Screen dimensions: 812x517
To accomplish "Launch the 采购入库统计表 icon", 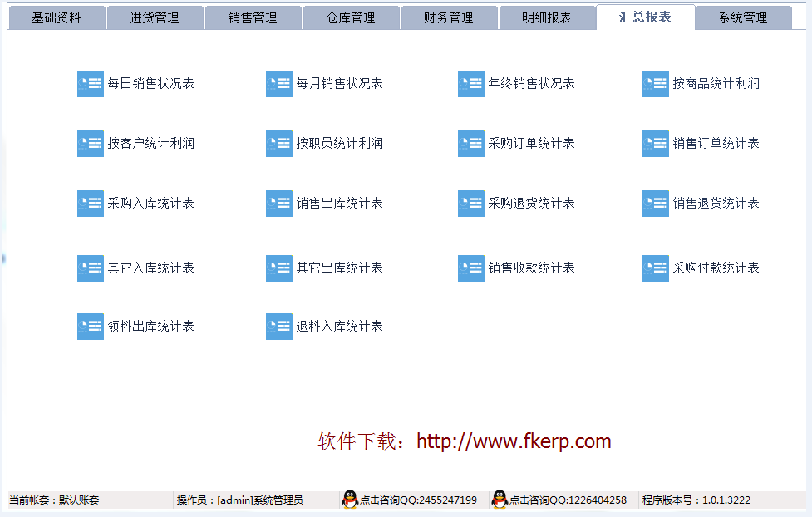I will click(90, 204).
